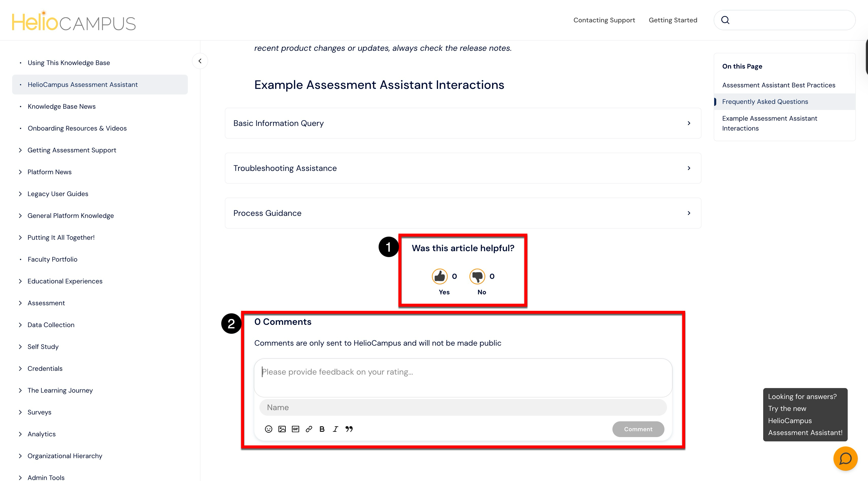868x481 pixels.
Task: Click the insert link icon
Action: click(309, 429)
